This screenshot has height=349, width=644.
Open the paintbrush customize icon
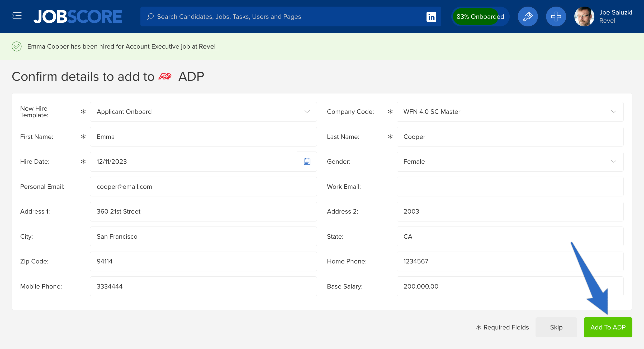pyautogui.click(x=528, y=17)
